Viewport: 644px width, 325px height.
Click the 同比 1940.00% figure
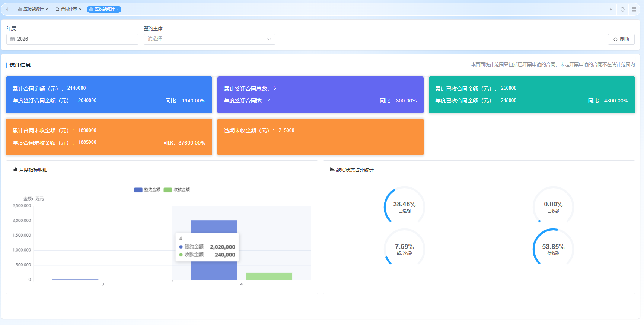click(185, 101)
